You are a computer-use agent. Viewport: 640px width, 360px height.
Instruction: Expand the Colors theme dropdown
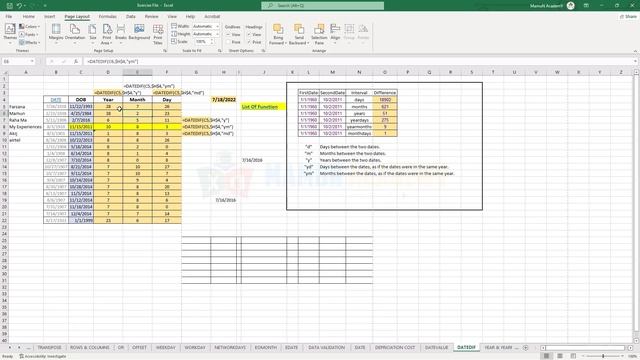[x=29, y=27]
